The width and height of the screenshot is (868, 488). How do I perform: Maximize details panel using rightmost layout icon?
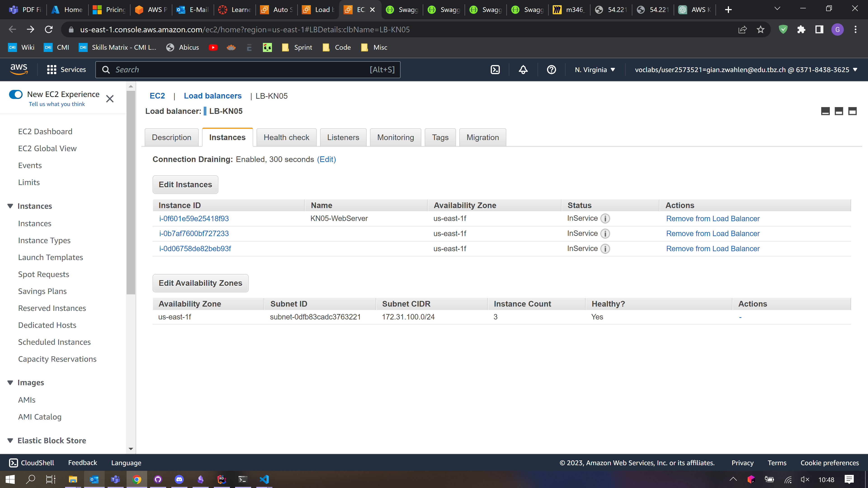(852, 111)
